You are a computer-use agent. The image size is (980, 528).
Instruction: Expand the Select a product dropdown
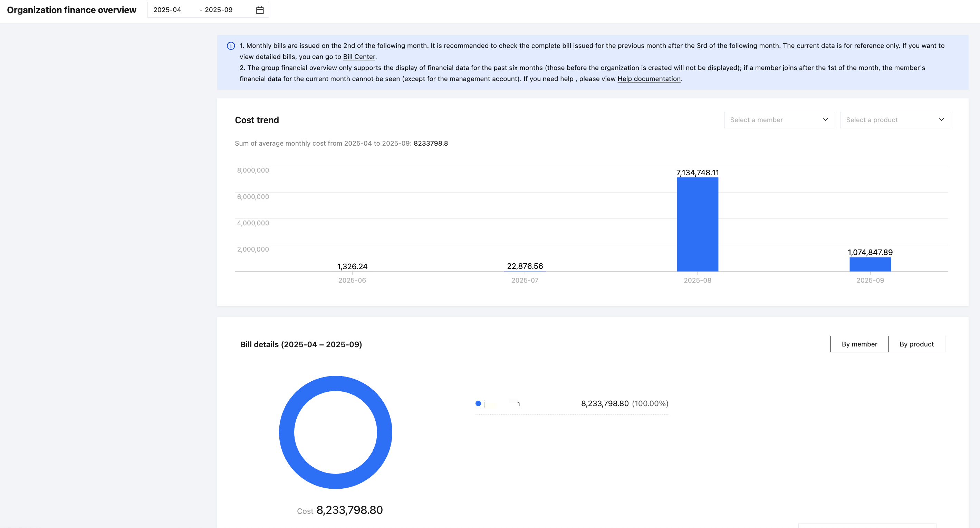tap(895, 120)
